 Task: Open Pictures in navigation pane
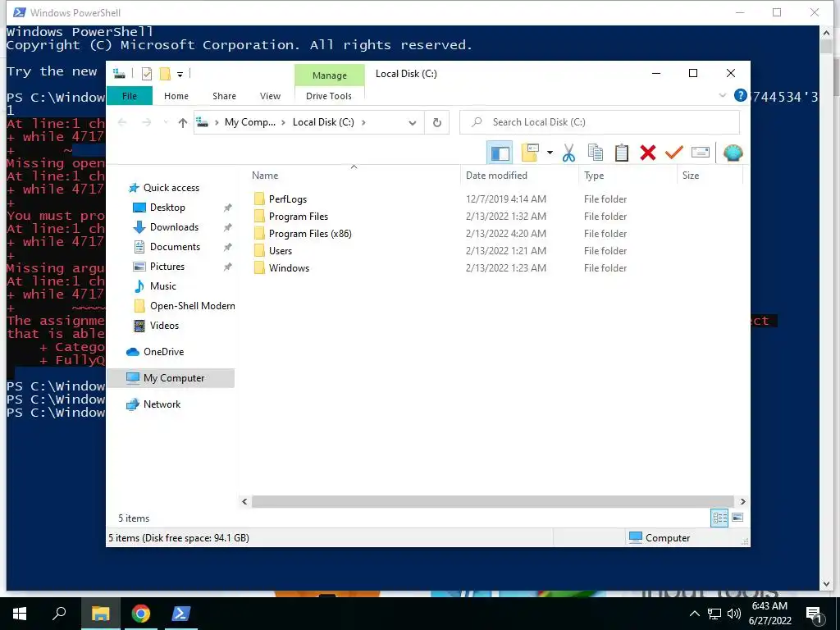167,267
